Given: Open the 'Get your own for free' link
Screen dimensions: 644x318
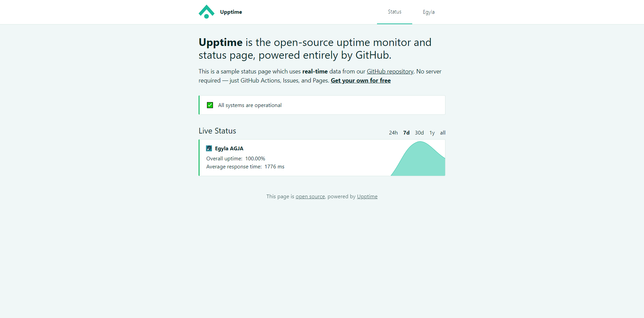Looking at the screenshot, I should coord(361,81).
